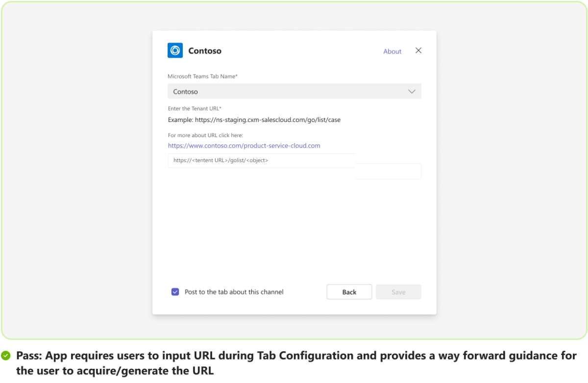Click the Contoso app logo icon

tap(175, 50)
